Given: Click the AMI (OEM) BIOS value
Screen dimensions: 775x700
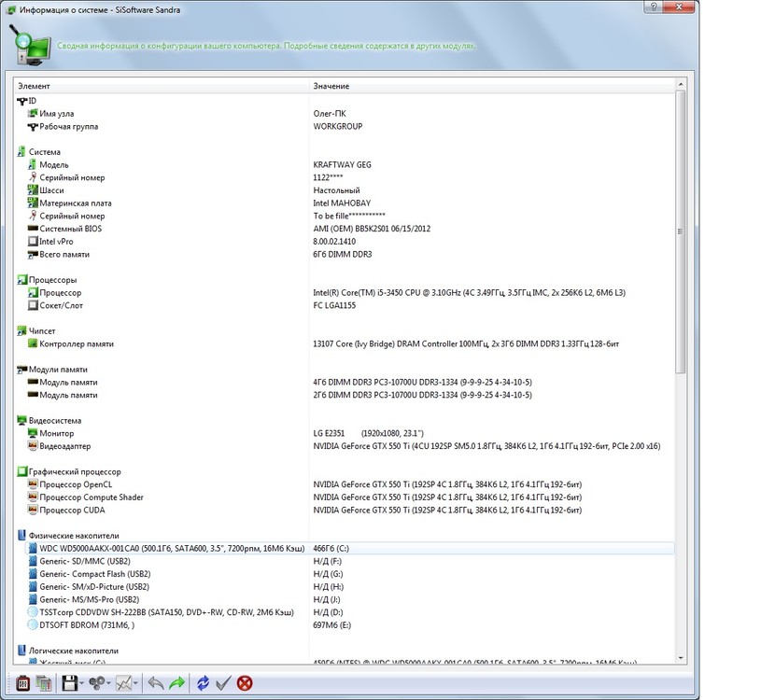Looking at the screenshot, I should (372, 229).
